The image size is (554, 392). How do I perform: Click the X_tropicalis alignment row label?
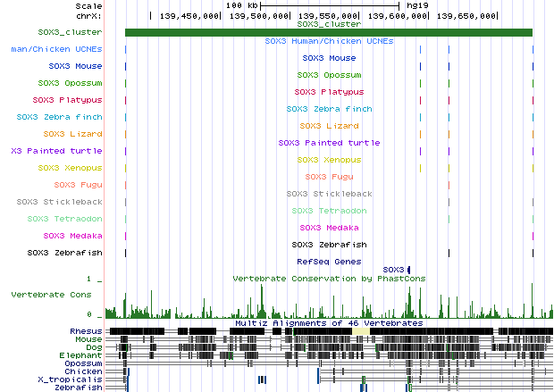70,379
